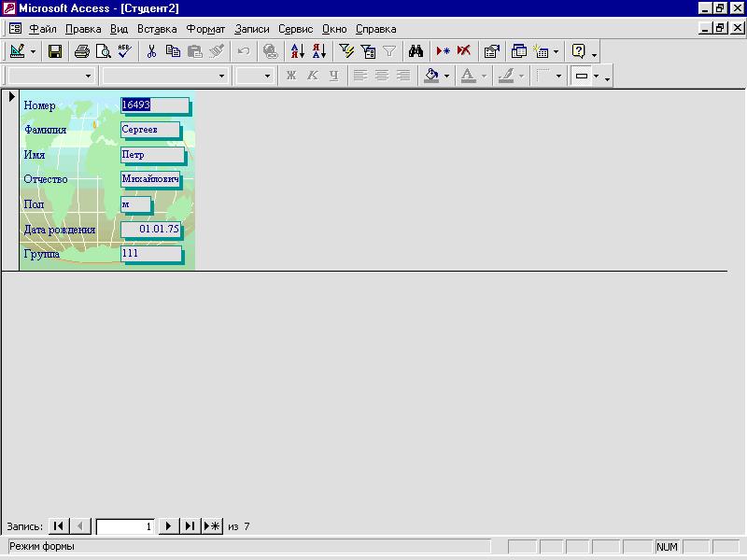Run the spelling check icon
The width and height of the screenshot is (747, 560).
click(125, 51)
